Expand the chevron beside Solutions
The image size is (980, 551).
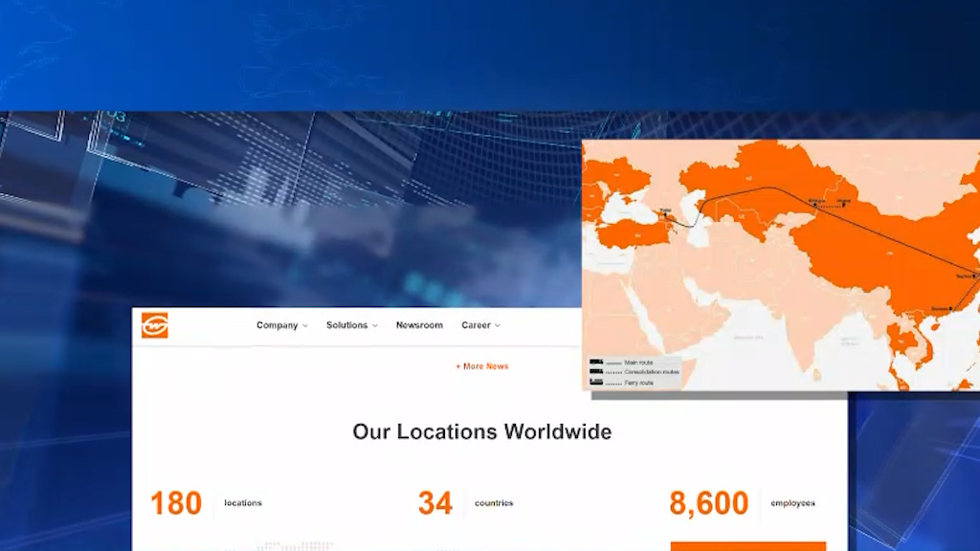375,326
